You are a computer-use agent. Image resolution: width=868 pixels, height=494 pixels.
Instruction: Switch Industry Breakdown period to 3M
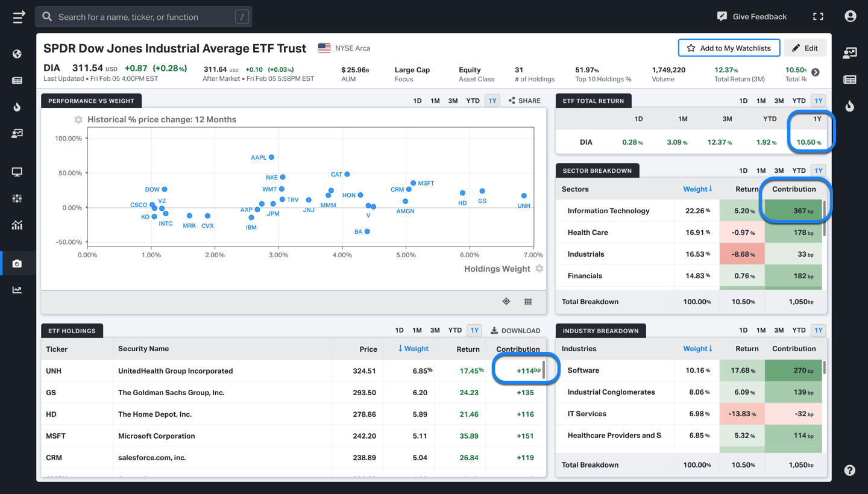click(779, 330)
